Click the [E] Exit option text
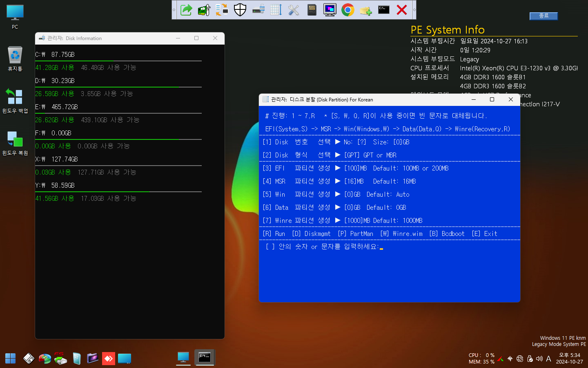Image resolution: width=588 pixels, height=368 pixels. coord(484,233)
